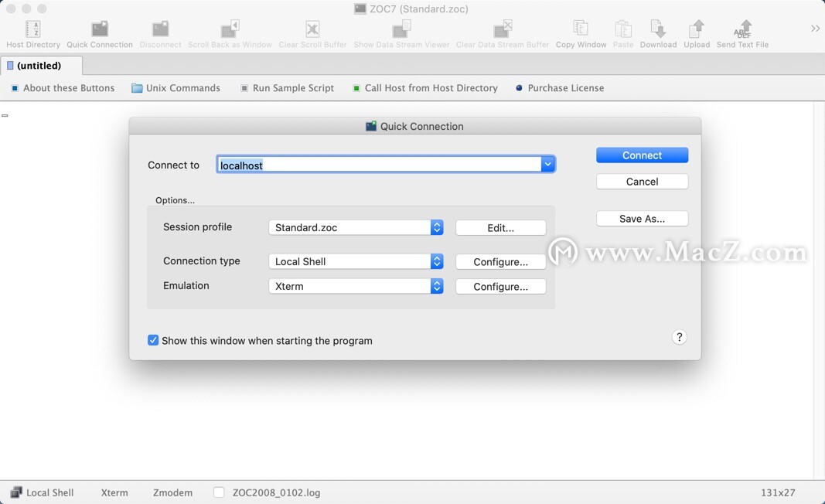The height and width of the screenshot is (504, 825).
Task: Toggle the ZOC2008_0102.log logging checkbox
Action: click(219, 492)
